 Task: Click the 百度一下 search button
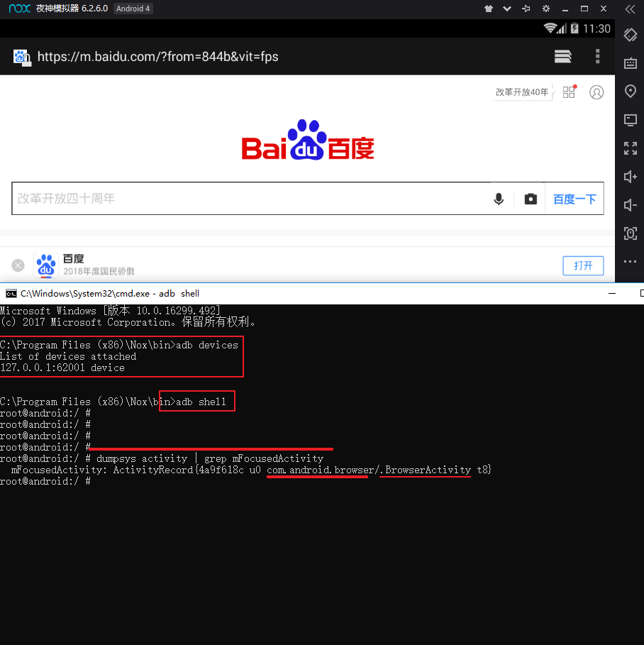[574, 199]
